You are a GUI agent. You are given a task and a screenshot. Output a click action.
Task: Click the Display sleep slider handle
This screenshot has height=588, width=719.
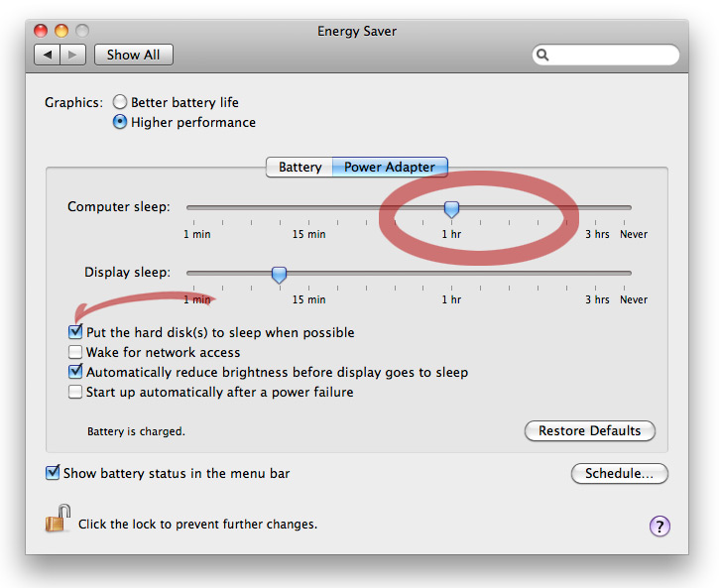(x=279, y=275)
